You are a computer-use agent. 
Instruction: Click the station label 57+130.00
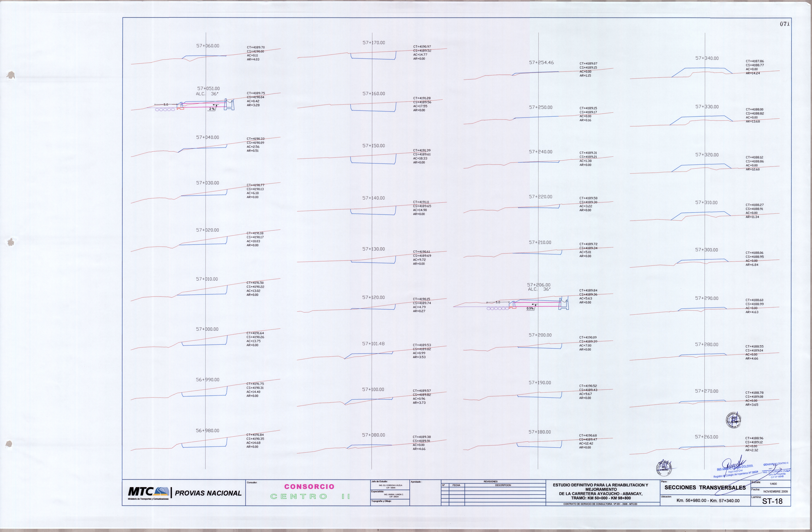point(374,249)
